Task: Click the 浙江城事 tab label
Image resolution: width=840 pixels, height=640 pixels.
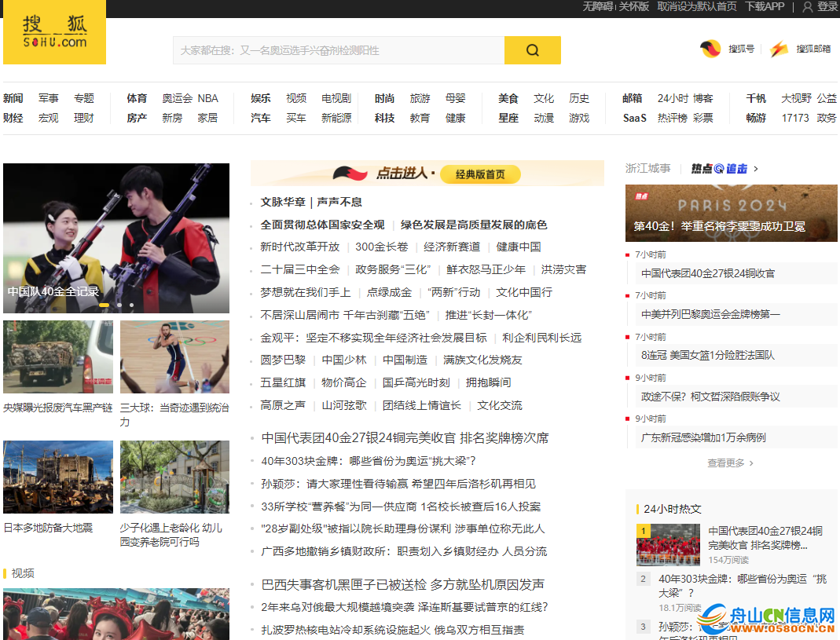Action: click(x=647, y=169)
